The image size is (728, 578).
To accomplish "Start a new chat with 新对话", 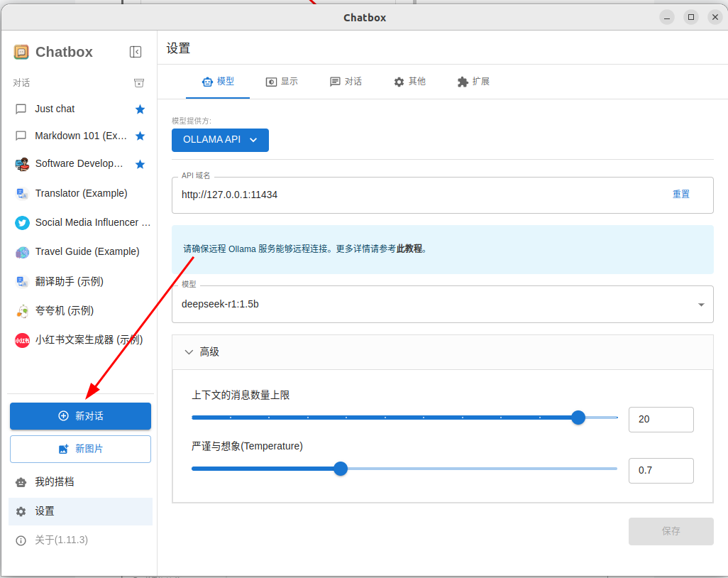I will [80, 416].
